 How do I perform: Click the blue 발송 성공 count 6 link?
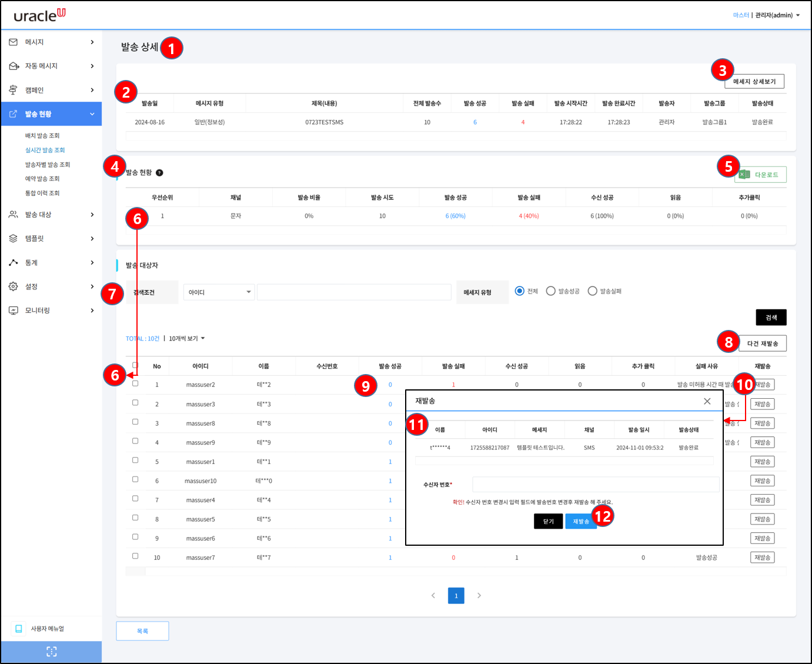tap(475, 122)
